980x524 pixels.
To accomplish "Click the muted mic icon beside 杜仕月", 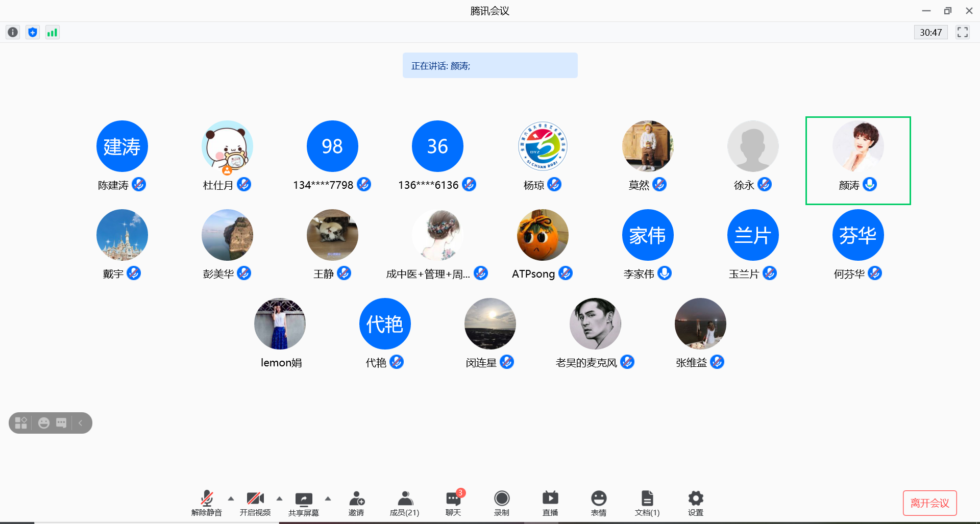I will pos(244,184).
